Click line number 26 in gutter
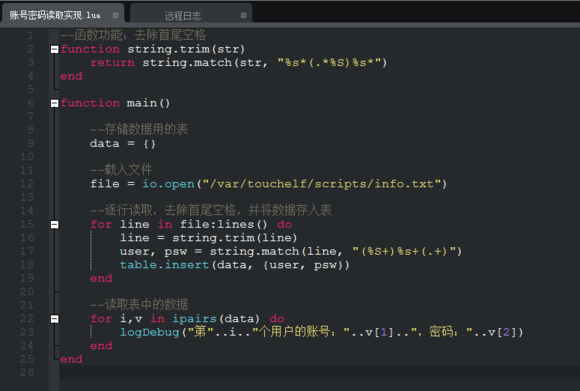 tap(27, 373)
